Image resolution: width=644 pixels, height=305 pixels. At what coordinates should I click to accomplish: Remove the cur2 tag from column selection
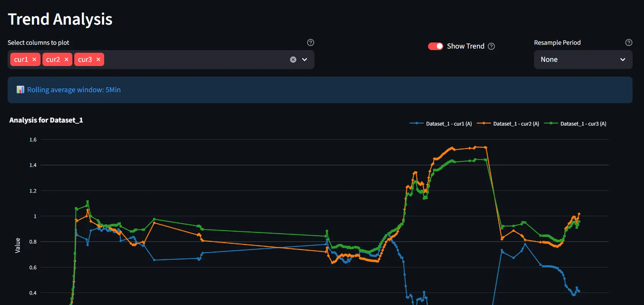pyautogui.click(x=66, y=60)
